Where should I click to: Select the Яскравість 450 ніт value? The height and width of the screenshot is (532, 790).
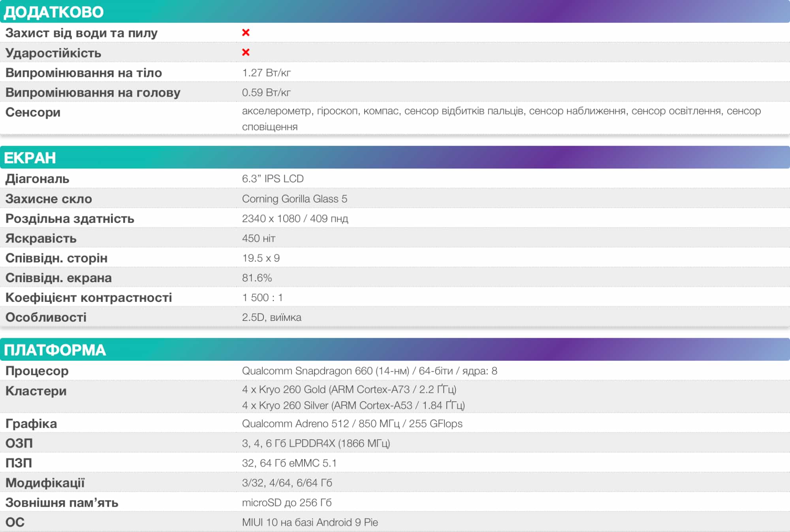pos(258,238)
